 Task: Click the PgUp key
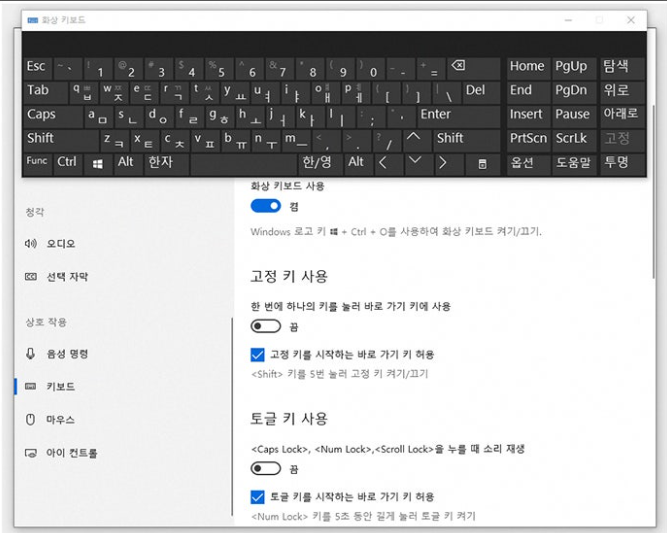pyautogui.click(x=574, y=68)
